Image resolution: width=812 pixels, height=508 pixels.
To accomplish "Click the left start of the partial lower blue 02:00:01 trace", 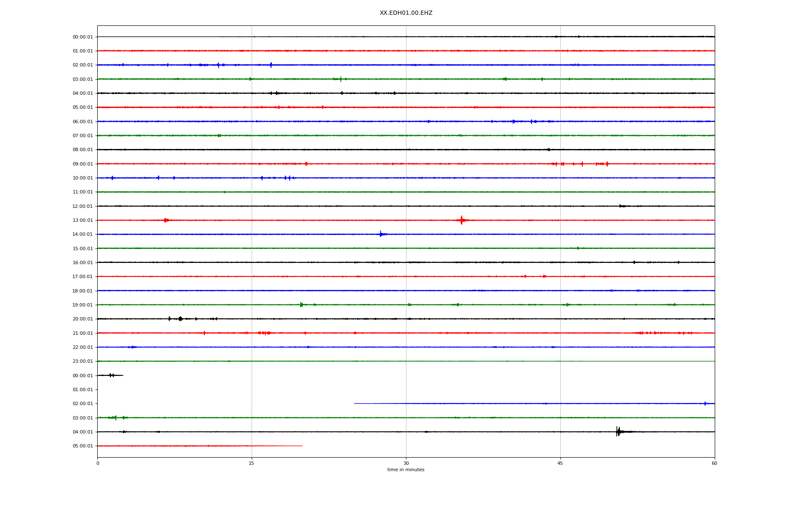I will (x=355, y=403).
